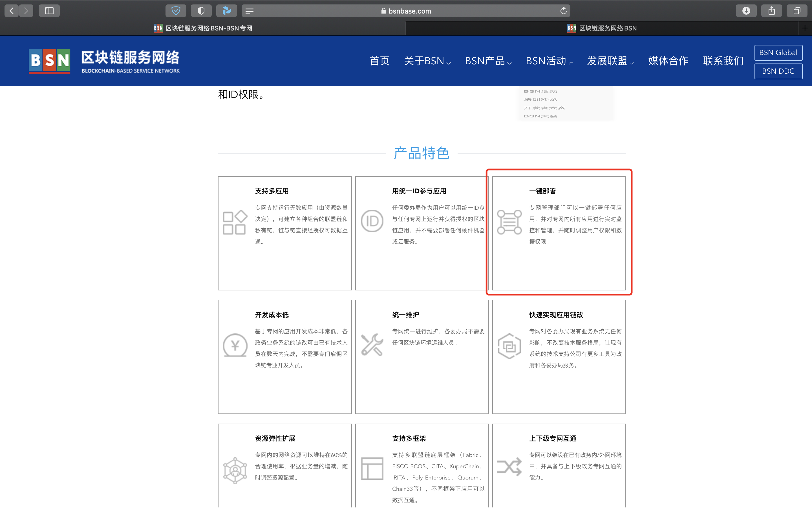
Task: Show the Reader view
Action: coord(249,11)
